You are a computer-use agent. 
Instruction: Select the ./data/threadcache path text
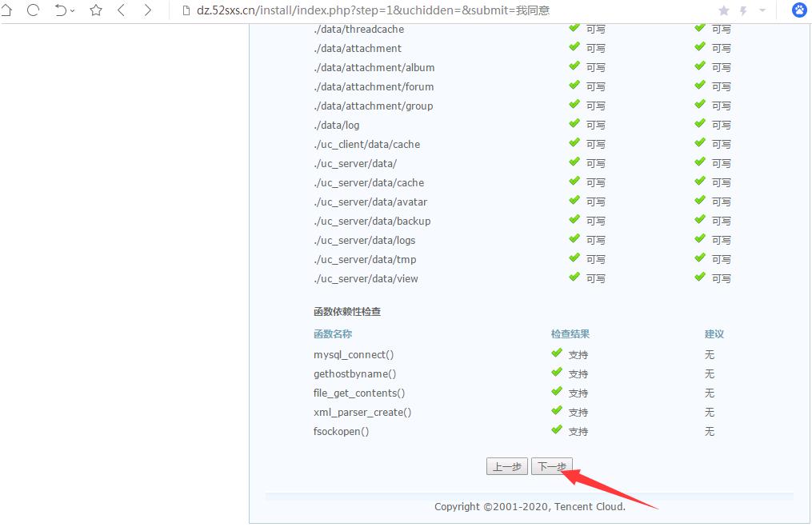pos(358,30)
